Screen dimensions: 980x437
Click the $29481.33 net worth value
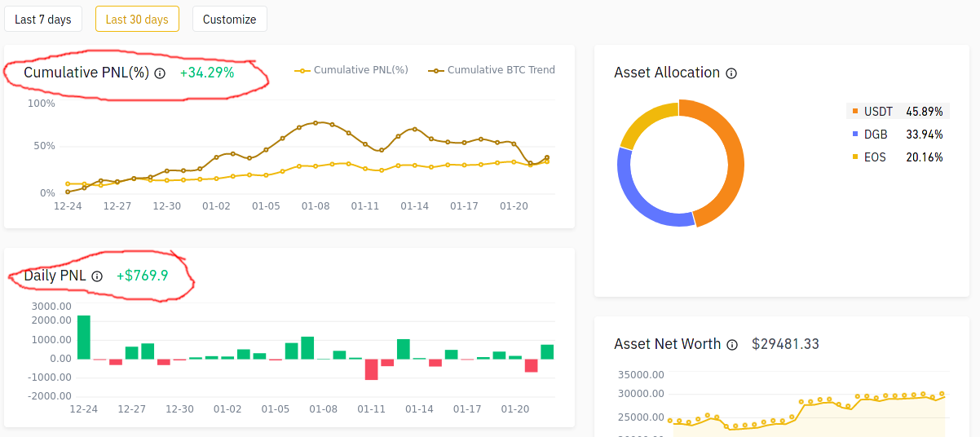(x=785, y=344)
